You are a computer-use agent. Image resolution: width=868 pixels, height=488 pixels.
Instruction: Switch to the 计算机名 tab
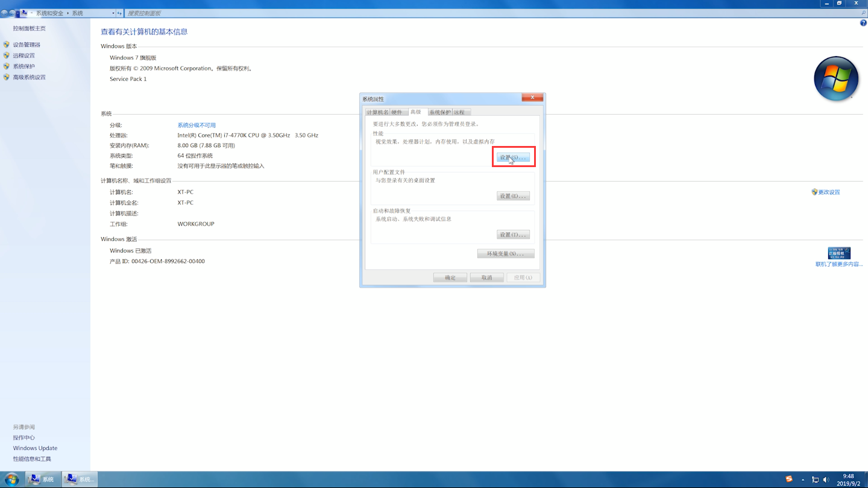click(x=377, y=112)
